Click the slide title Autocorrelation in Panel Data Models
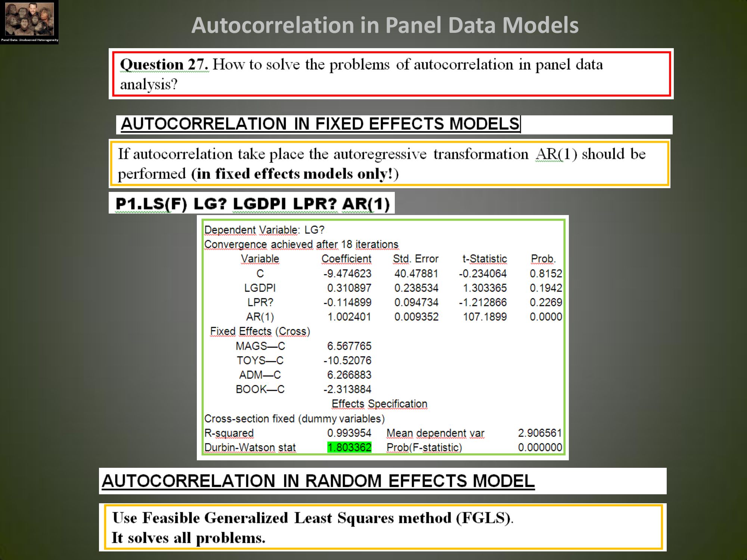Viewport: 747px width, 560px height. tap(385, 25)
